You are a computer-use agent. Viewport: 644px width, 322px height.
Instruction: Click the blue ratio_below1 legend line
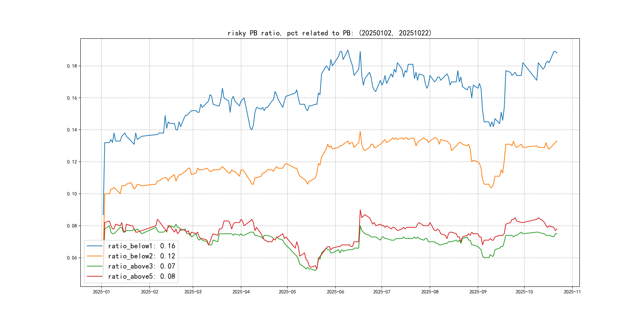[94, 246]
